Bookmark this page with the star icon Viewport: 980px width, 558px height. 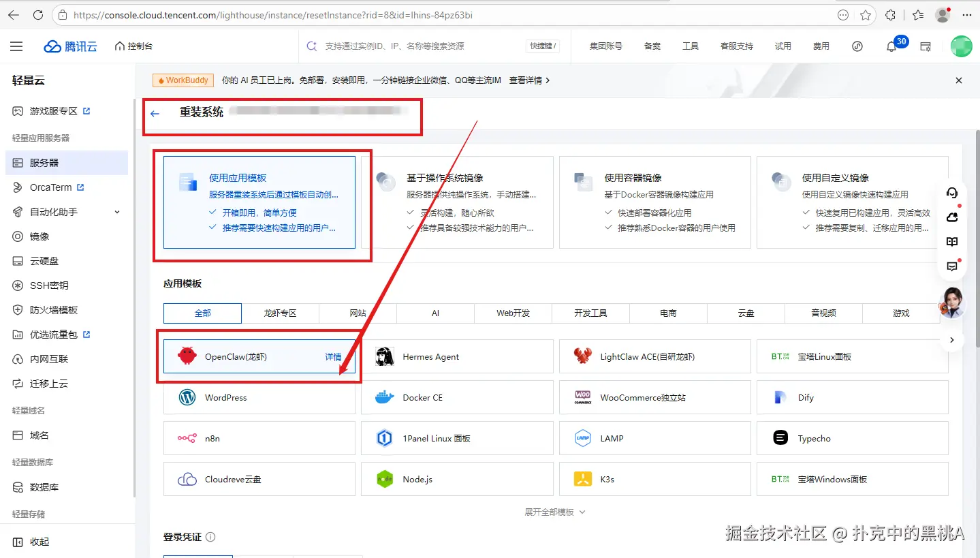(x=866, y=14)
